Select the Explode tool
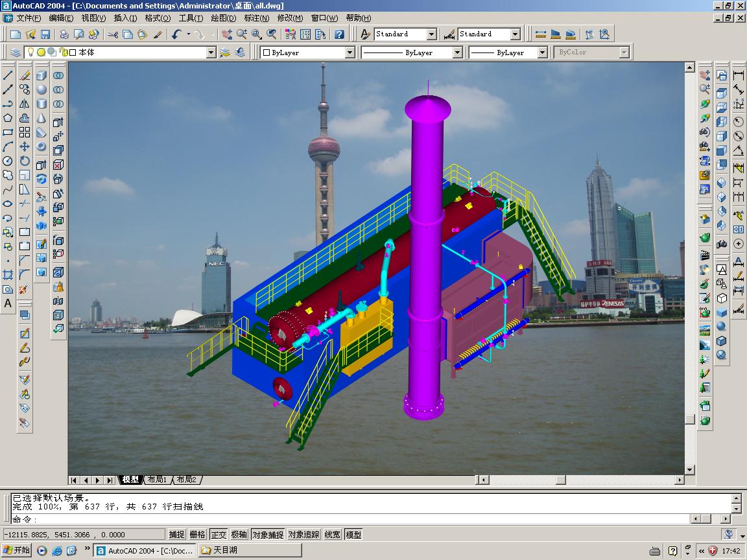The width and height of the screenshot is (747, 560). coord(24,290)
